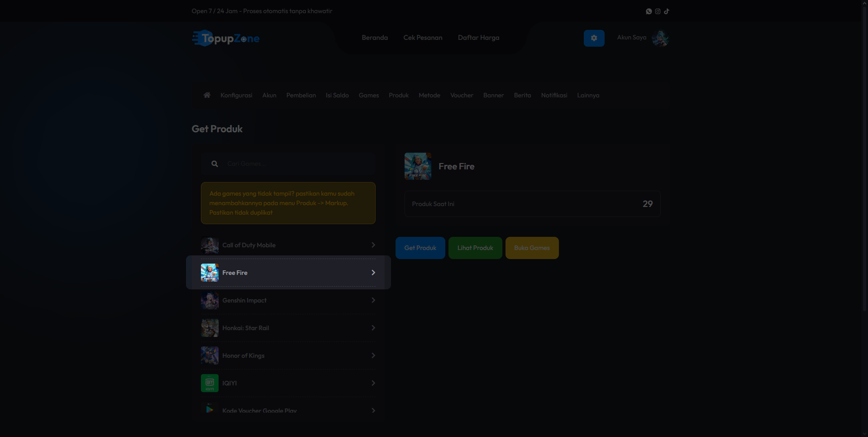
Task: Open the Lainnya admin menu
Action: click(588, 95)
